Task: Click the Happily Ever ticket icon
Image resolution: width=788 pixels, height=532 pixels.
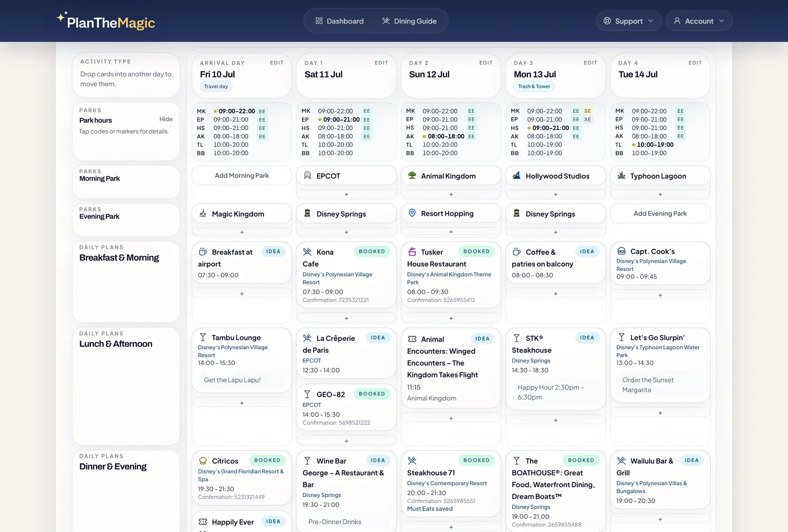Action: [x=203, y=522]
